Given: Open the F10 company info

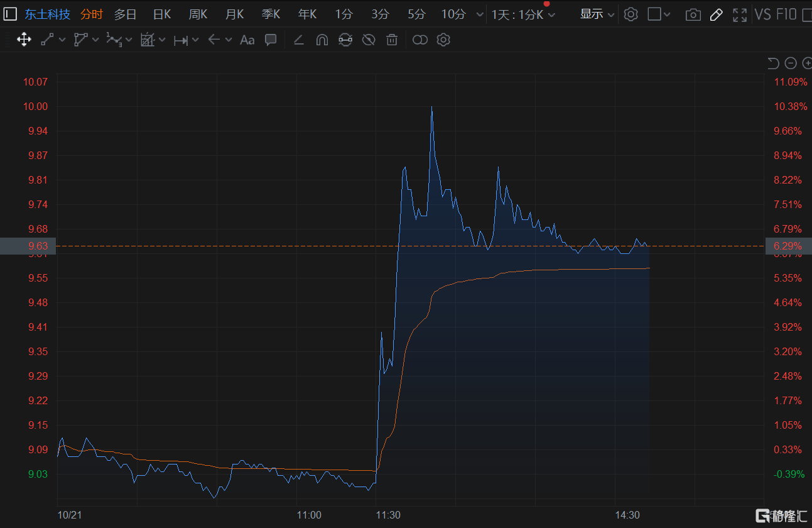Looking at the screenshot, I should 786,14.
